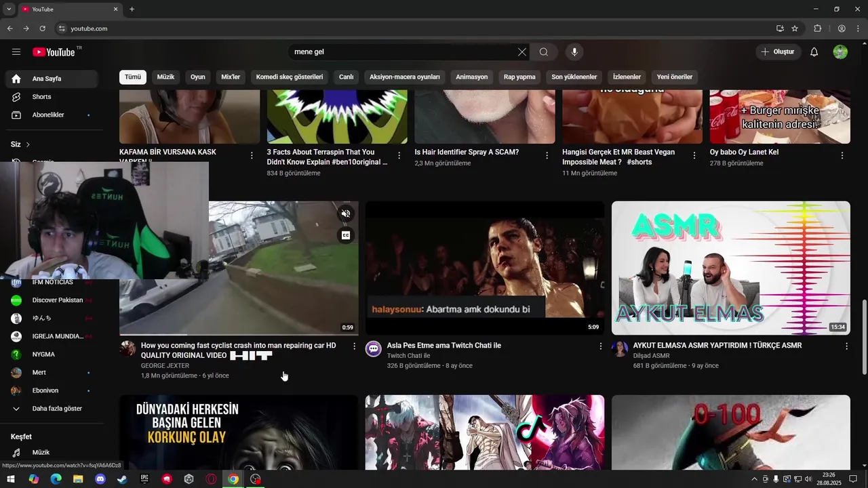
Task: Select the Mix'ler filter chip
Action: pyautogui.click(x=231, y=77)
